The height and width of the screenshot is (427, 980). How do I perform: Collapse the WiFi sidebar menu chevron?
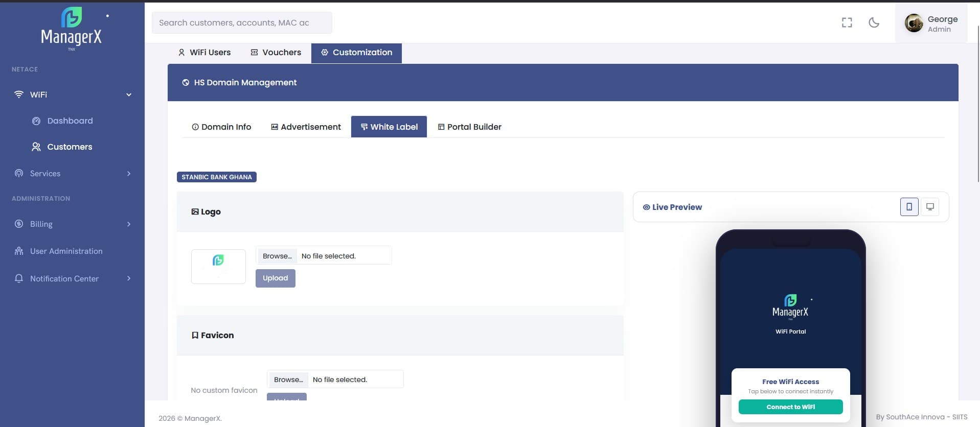[x=129, y=94]
